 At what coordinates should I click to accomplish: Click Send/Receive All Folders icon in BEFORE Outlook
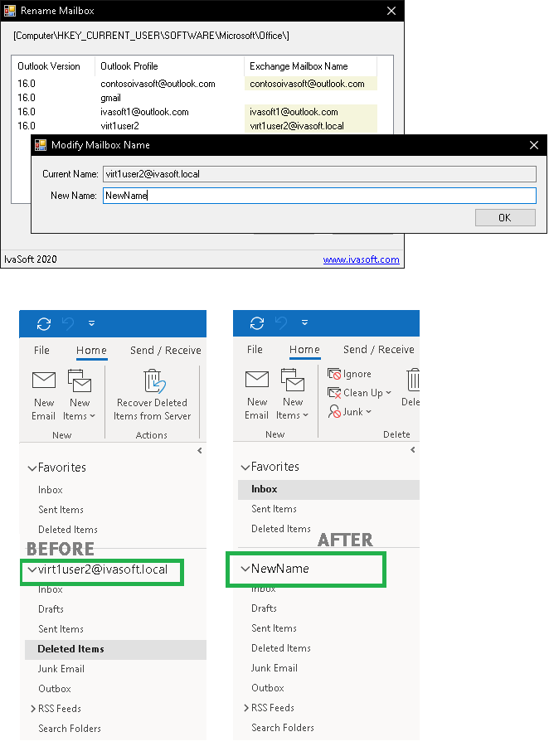click(x=44, y=324)
